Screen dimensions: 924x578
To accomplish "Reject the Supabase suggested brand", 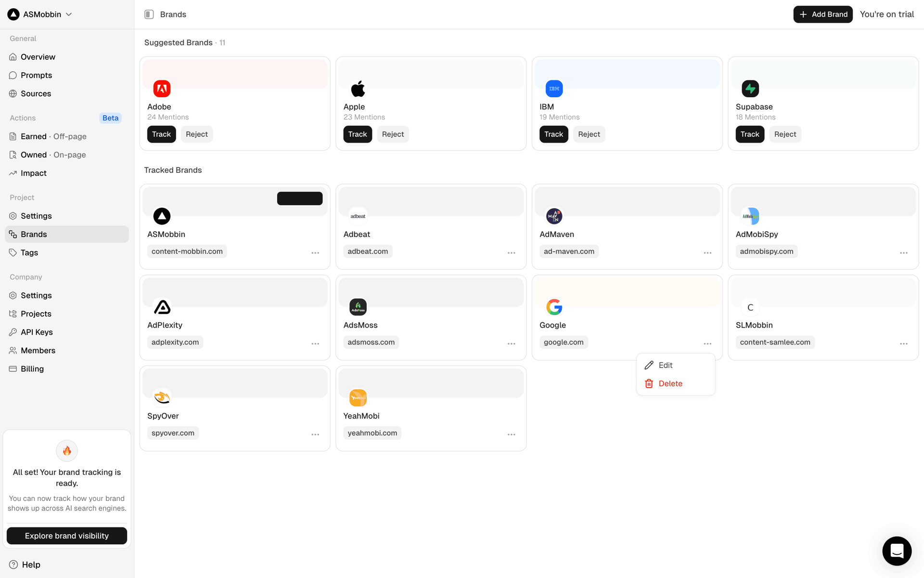I will pyautogui.click(x=785, y=134).
